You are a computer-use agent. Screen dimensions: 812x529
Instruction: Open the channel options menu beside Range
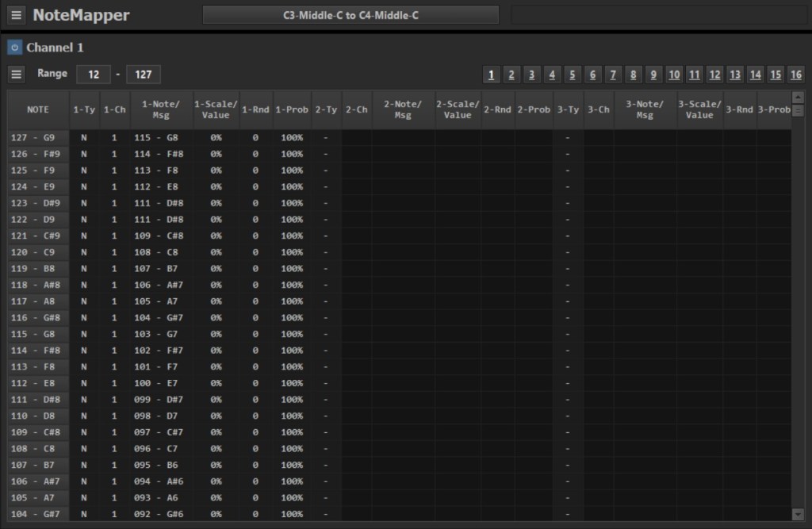point(17,75)
